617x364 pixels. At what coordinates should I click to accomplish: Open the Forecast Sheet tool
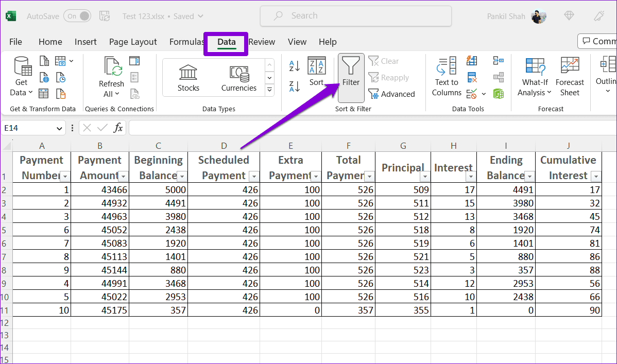tap(570, 76)
